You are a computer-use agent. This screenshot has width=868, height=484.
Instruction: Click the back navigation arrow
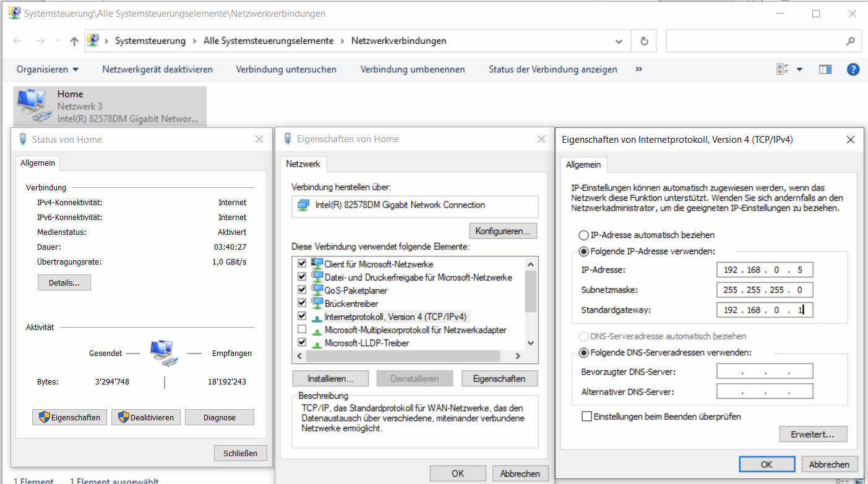coord(17,41)
